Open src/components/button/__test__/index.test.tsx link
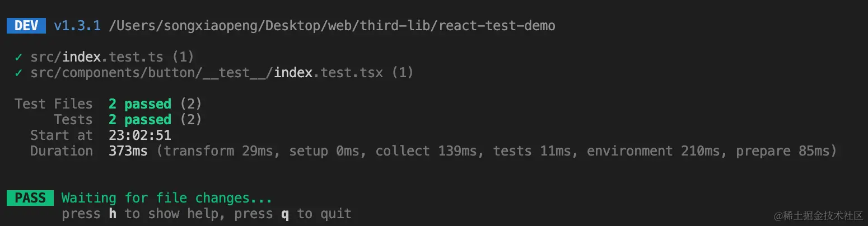The height and width of the screenshot is (226, 868). (207, 73)
